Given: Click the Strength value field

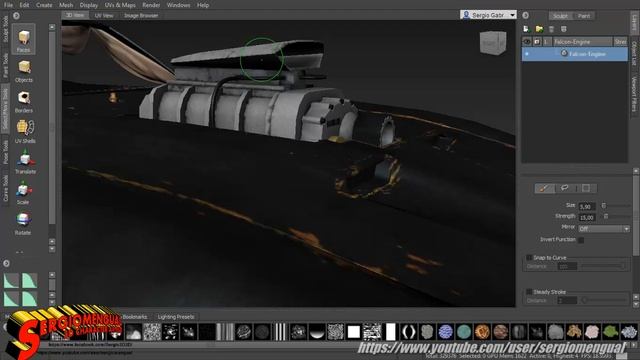Looking at the screenshot, I should pyautogui.click(x=587, y=217).
